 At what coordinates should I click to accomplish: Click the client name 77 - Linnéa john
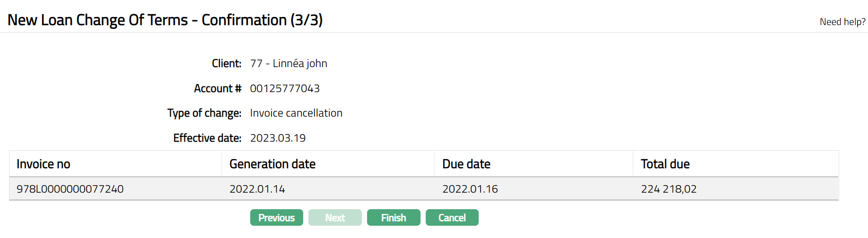pos(289,63)
